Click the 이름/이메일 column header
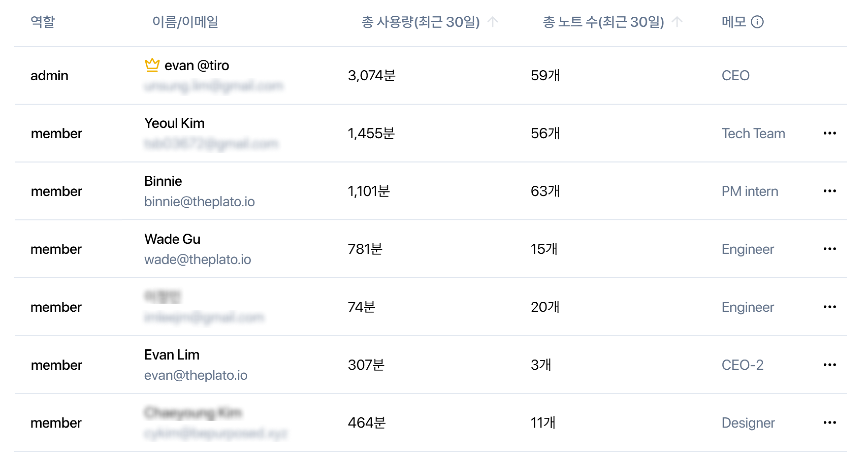The height and width of the screenshot is (456, 868). click(x=185, y=22)
